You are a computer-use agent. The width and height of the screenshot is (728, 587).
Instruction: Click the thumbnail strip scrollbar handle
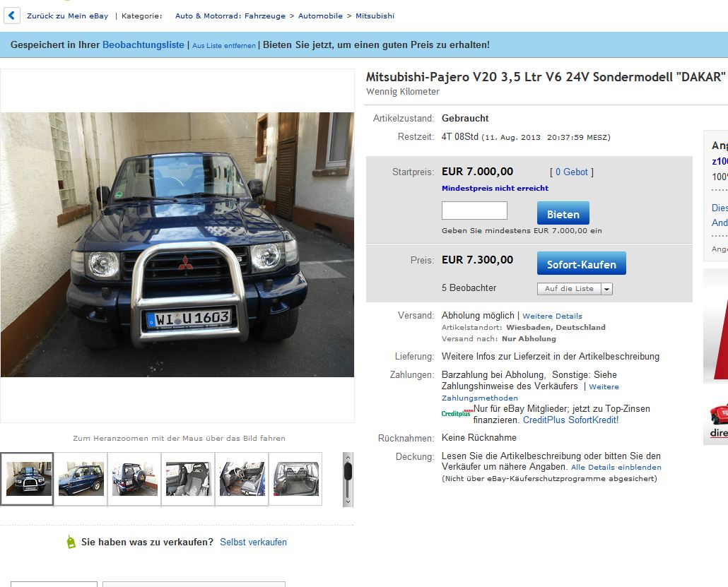coord(348,472)
